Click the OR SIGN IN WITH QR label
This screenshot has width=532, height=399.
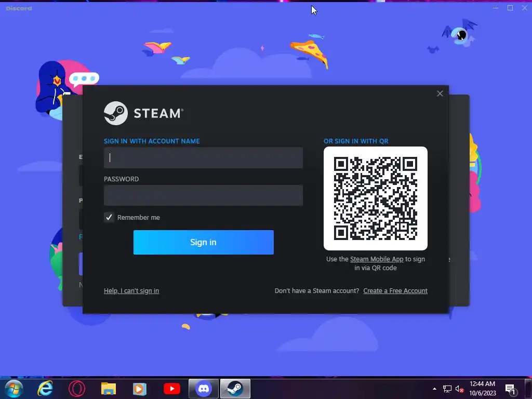tap(356, 141)
